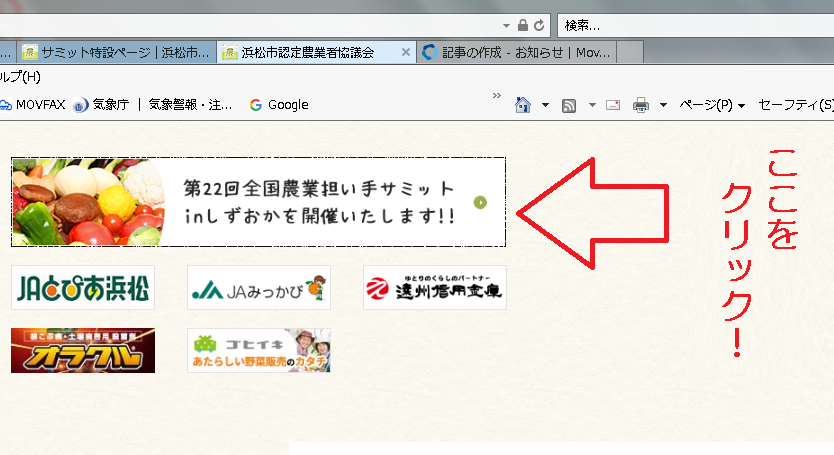Viewport: 834px width, 455px height.
Task: Open JAとぴあ浜松 banner link
Action: [x=83, y=287]
